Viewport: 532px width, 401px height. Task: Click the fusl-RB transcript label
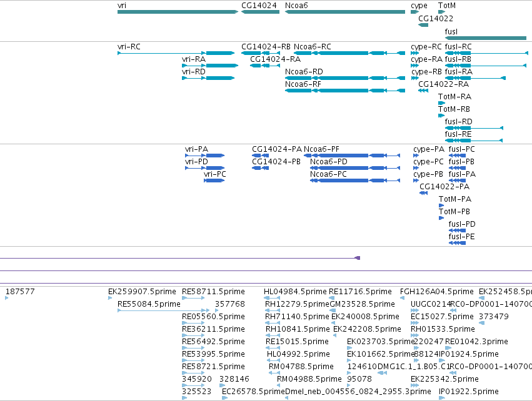pyautogui.click(x=458, y=59)
